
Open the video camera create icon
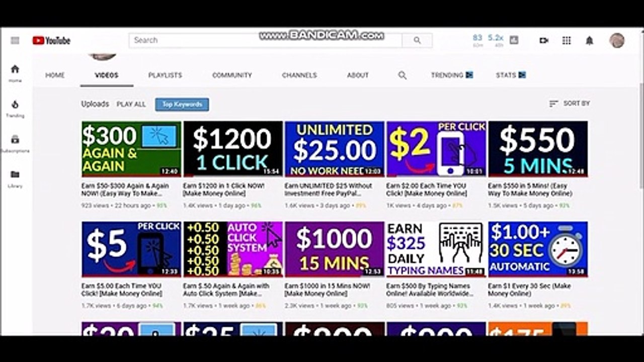click(544, 40)
